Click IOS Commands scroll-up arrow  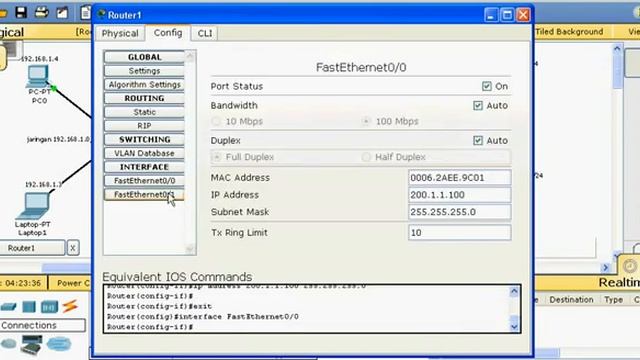tap(514, 291)
